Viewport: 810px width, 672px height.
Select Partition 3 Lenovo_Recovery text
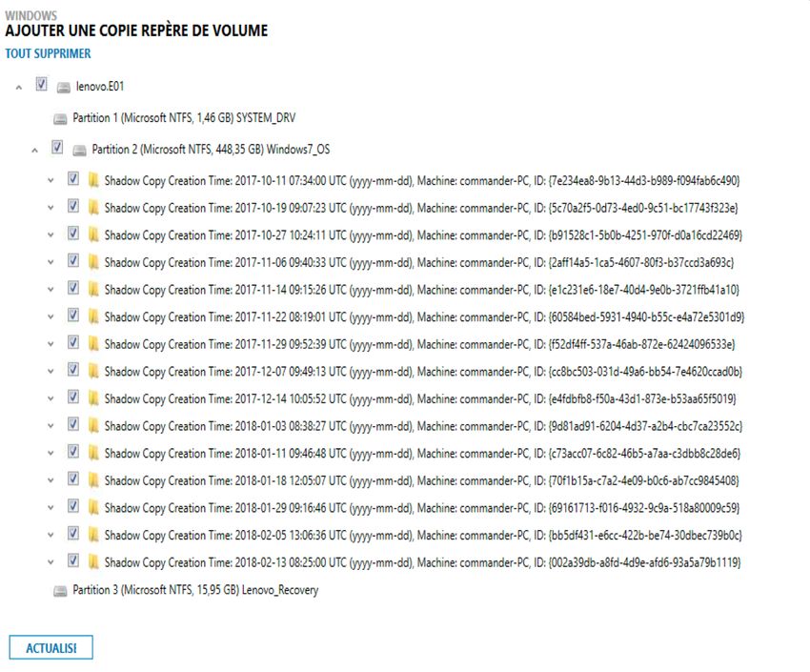[195, 590]
